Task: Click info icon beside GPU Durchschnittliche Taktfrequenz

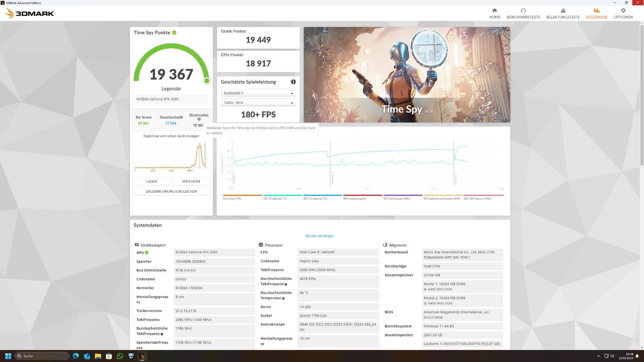Action: [162, 334]
